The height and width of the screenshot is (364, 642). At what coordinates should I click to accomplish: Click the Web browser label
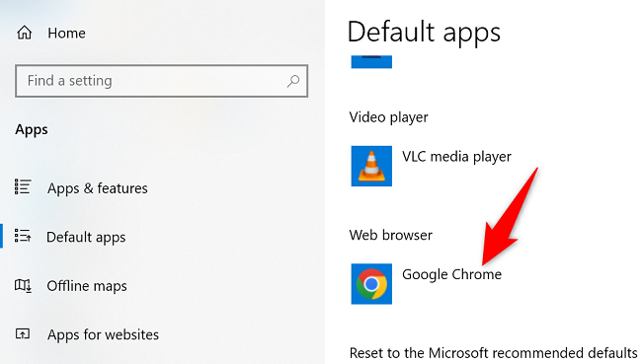pos(390,235)
